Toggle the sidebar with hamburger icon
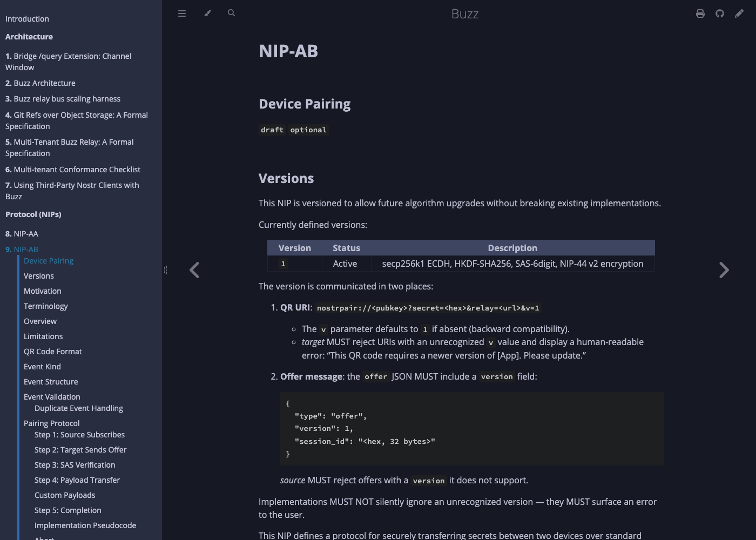This screenshot has width=756, height=540. point(182,13)
